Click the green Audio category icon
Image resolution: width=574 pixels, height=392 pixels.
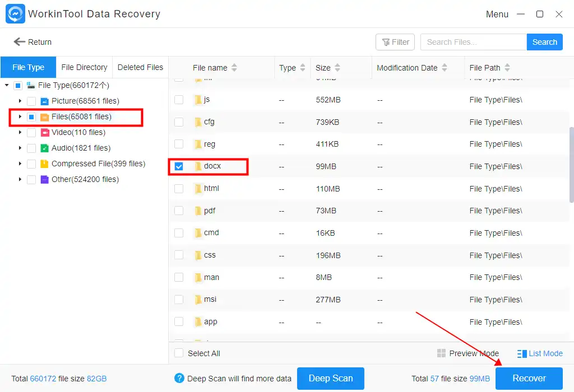[45, 148]
